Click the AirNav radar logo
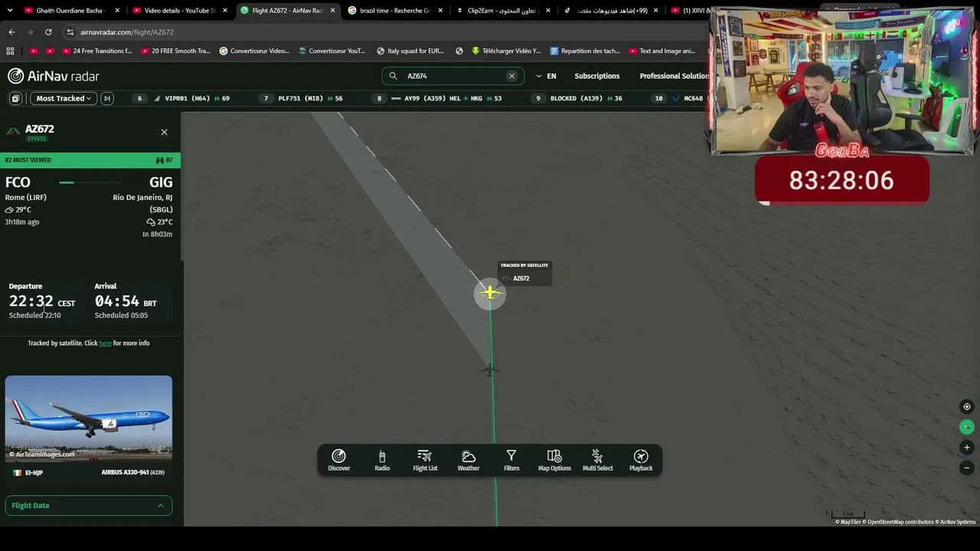The image size is (980, 551). tap(54, 76)
